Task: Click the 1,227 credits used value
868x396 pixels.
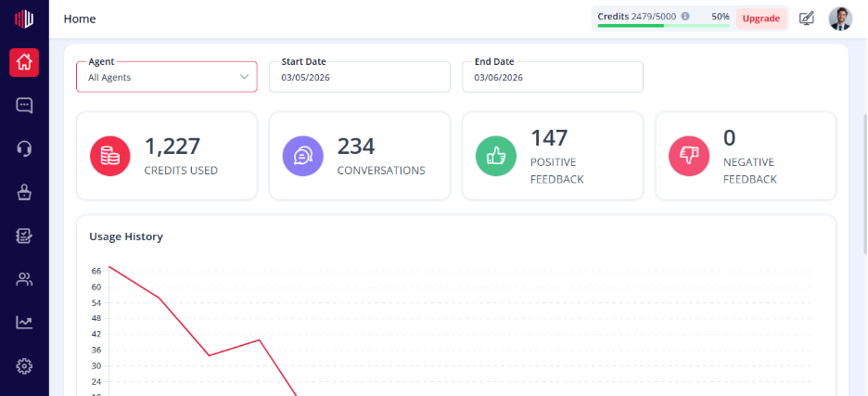Action: coord(172,147)
